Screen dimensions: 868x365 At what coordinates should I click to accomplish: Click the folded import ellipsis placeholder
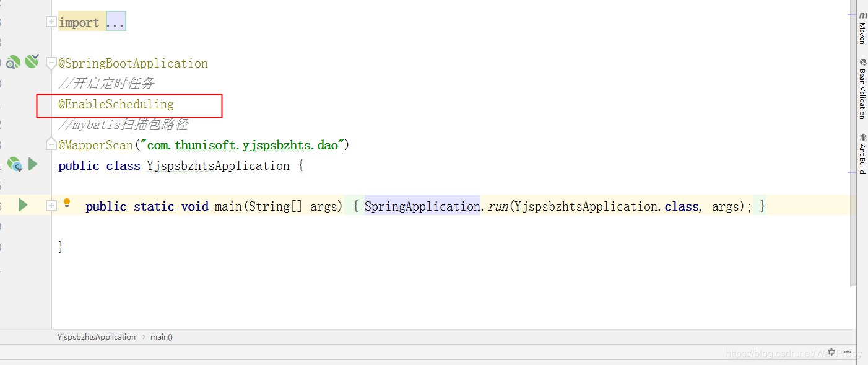(116, 22)
